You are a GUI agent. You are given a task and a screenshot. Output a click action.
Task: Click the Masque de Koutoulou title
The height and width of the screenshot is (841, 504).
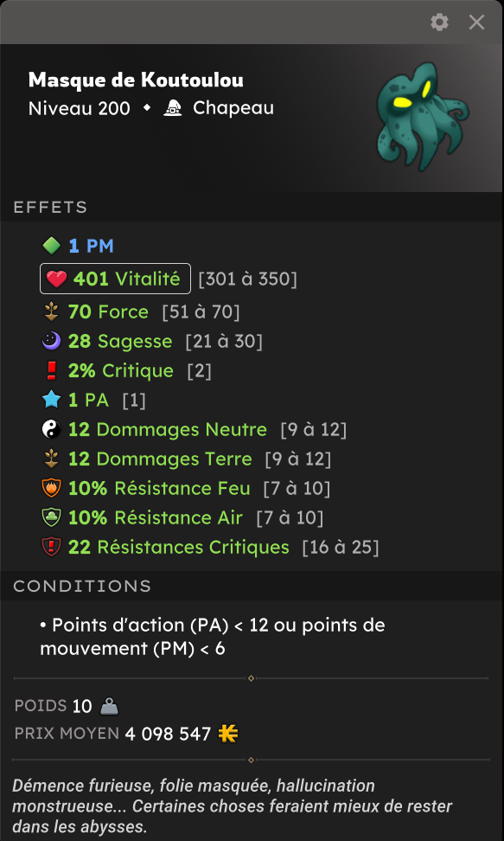pos(136,80)
